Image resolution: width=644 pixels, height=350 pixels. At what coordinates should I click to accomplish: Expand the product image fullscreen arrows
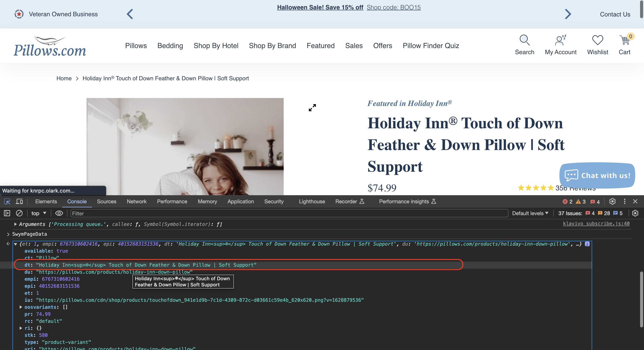pyautogui.click(x=312, y=108)
